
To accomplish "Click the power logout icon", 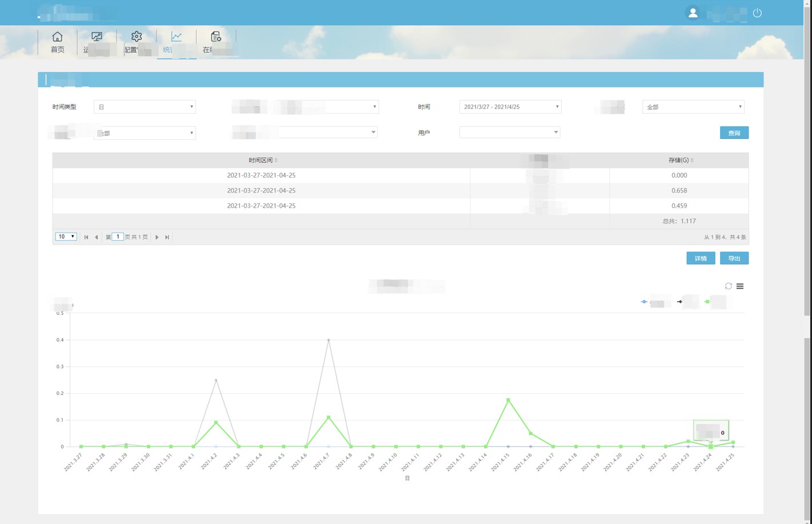I will (x=757, y=13).
